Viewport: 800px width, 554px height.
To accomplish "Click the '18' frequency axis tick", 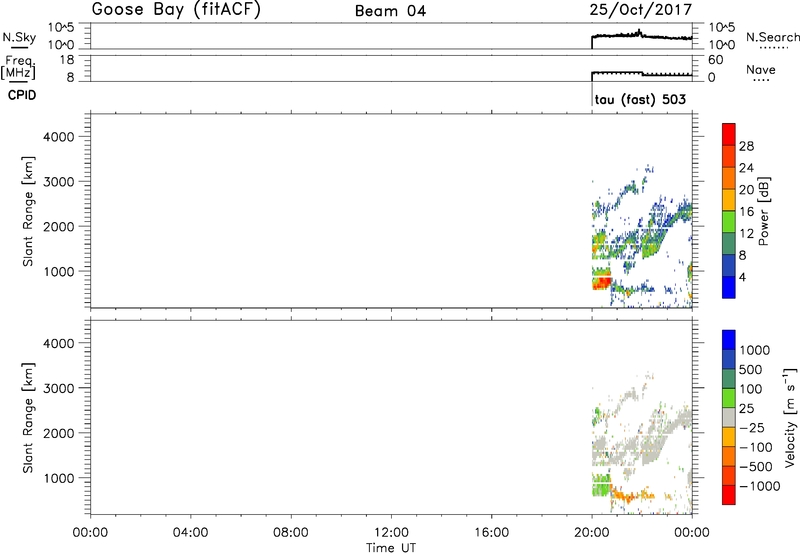I will [x=67, y=60].
